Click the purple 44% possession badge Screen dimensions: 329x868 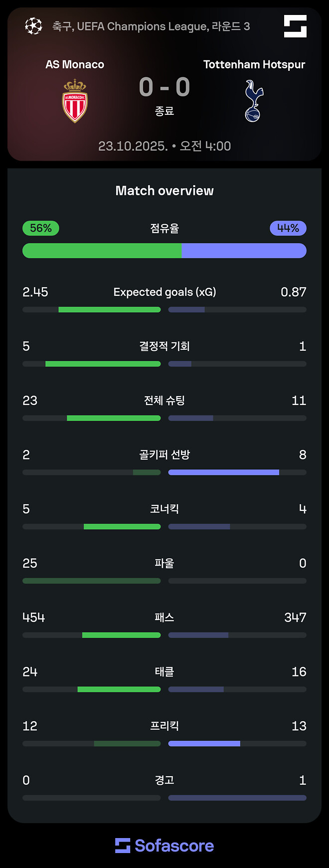click(x=288, y=228)
